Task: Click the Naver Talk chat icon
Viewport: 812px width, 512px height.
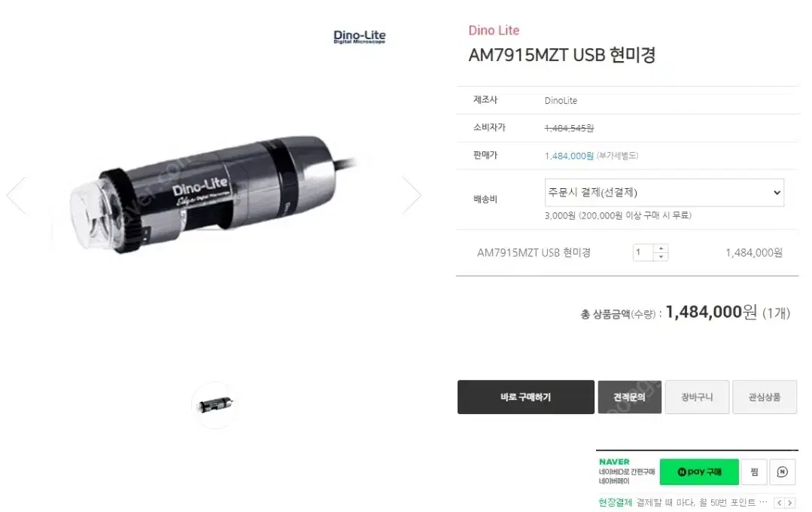Action: tap(782, 471)
